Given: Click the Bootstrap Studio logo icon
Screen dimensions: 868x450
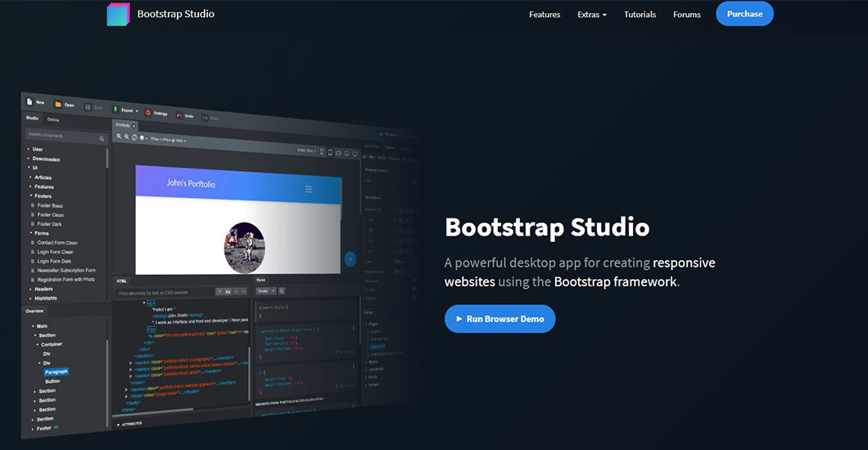Looking at the screenshot, I should pos(118,14).
